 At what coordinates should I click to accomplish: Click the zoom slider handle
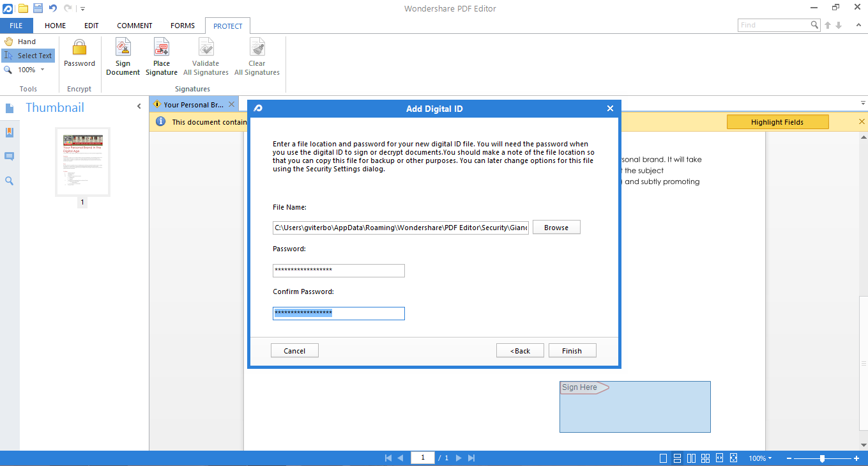(x=822, y=458)
